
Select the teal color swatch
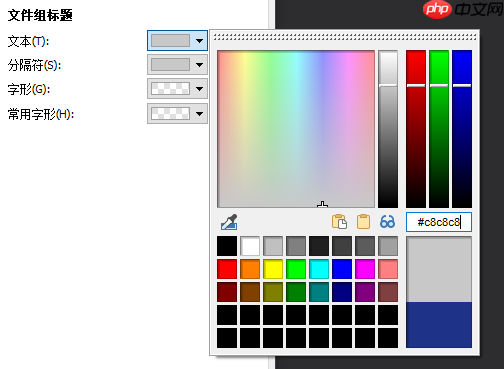tap(319, 292)
